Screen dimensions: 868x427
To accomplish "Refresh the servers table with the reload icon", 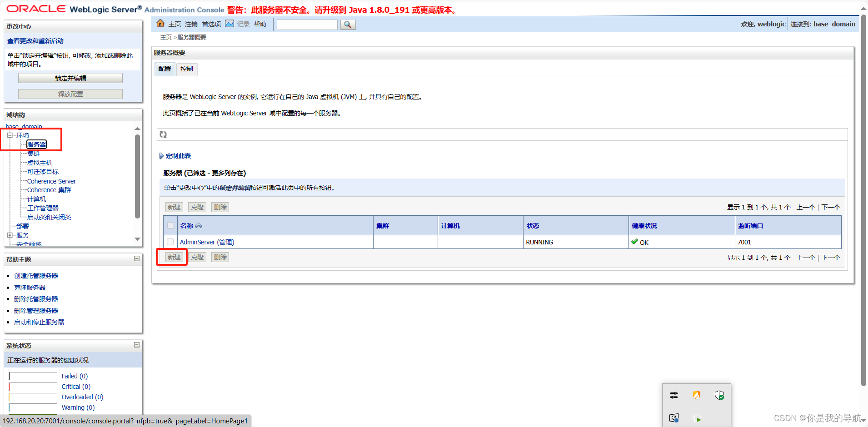I will point(163,134).
